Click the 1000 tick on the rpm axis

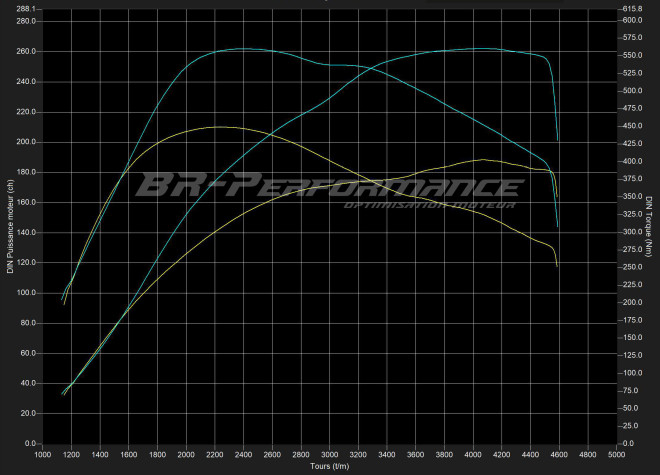[x=42, y=456]
